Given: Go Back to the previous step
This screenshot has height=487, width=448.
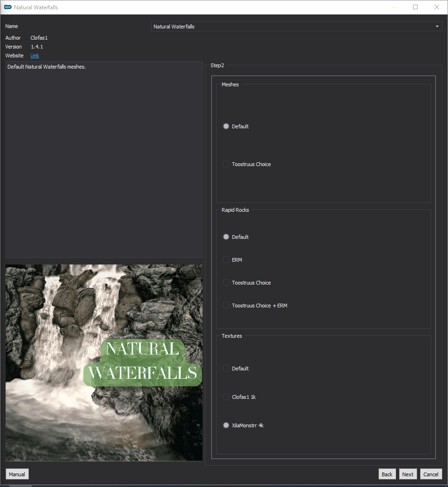Looking at the screenshot, I should pyautogui.click(x=387, y=474).
